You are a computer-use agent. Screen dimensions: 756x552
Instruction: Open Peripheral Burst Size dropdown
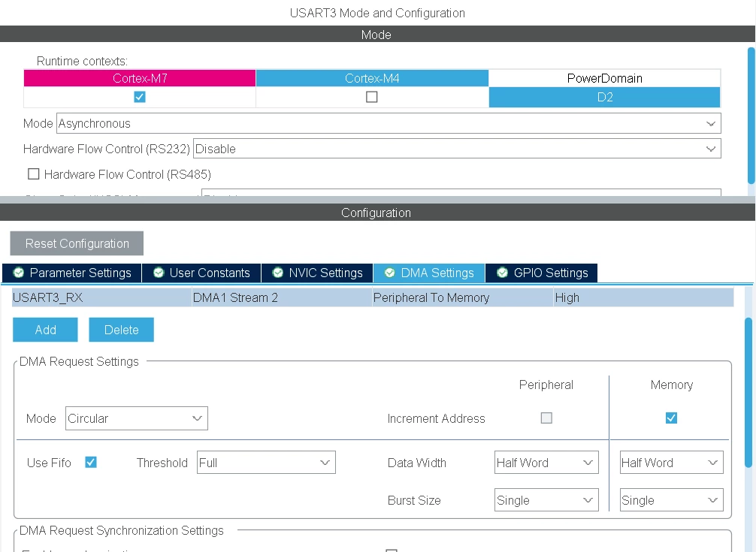coord(546,500)
